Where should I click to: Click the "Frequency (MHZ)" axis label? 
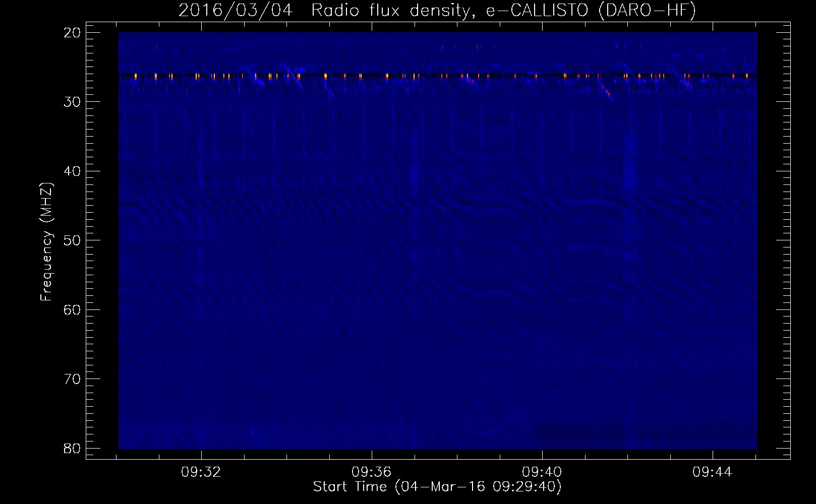tap(46, 242)
